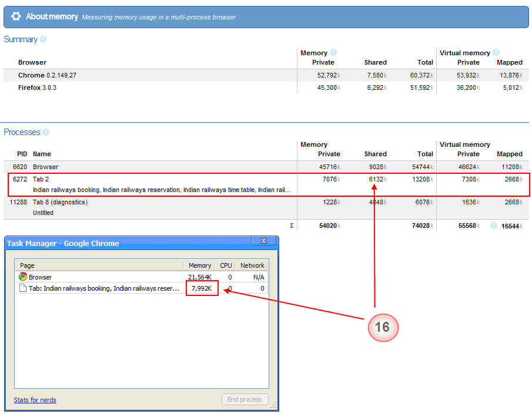
Task: Click the 6076k total for Tab 8
Action: (424, 202)
